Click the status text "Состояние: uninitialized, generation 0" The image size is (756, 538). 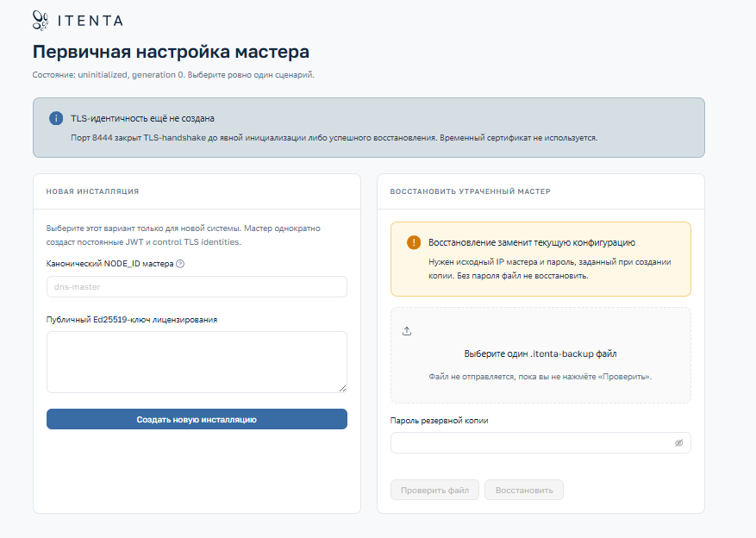coord(108,75)
